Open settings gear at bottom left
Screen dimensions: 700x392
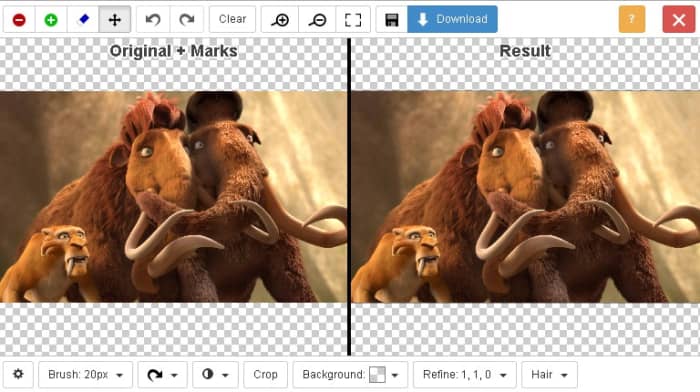coord(18,374)
